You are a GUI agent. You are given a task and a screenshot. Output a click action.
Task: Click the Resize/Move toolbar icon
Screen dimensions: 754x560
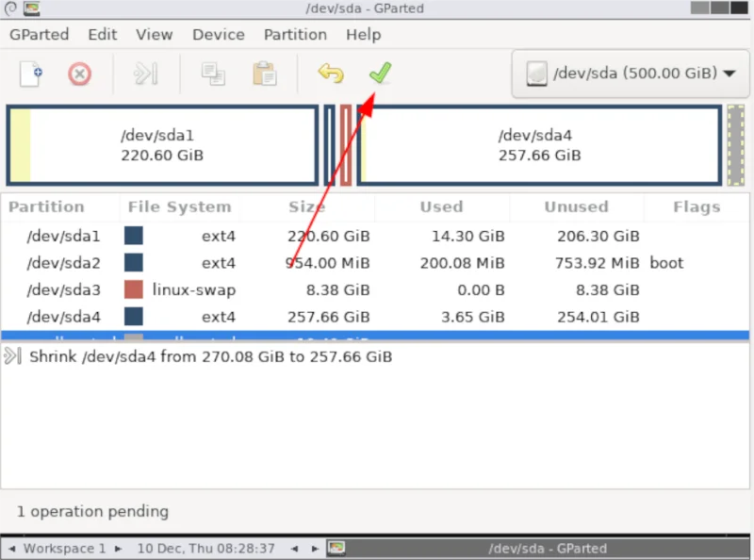pos(146,74)
